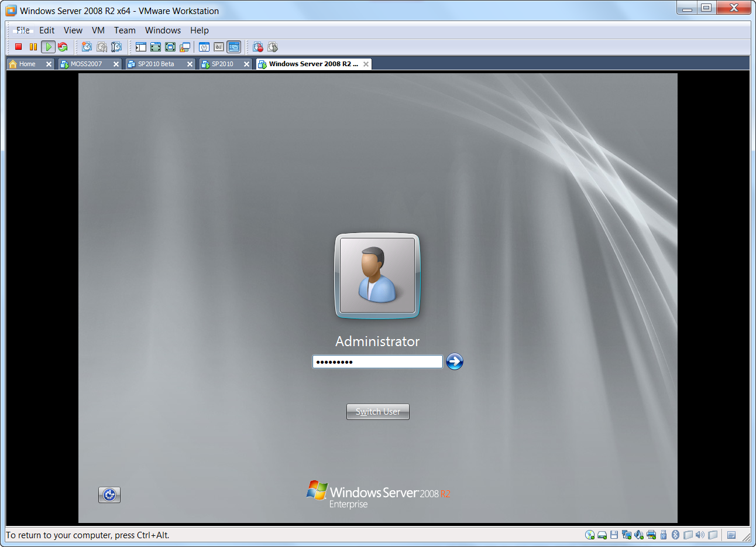Enter full screen mode icon
The image size is (756, 547).
pos(170,47)
